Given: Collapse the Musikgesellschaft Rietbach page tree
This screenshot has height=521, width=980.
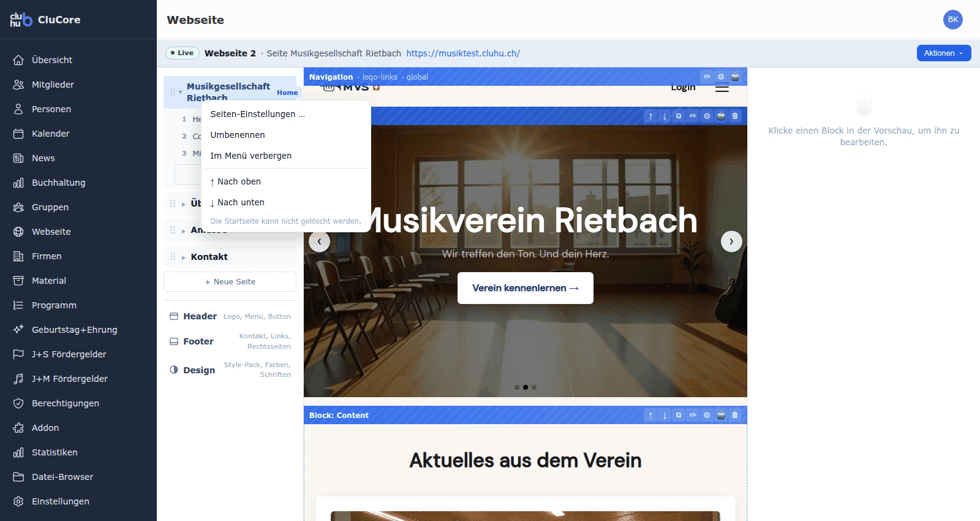Looking at the screenshot, I should click(180, 92).
